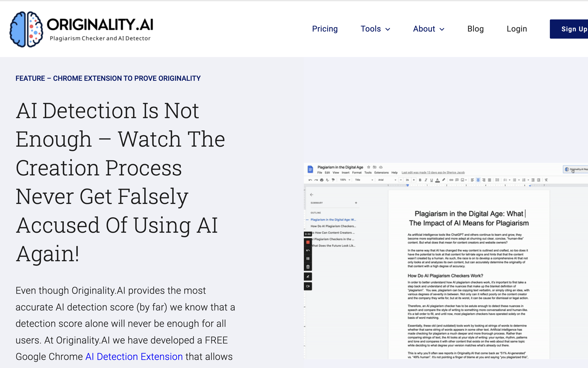Click the Pricing menu item
The width and height of the screenshot is (588, 368).
[325, 29]
